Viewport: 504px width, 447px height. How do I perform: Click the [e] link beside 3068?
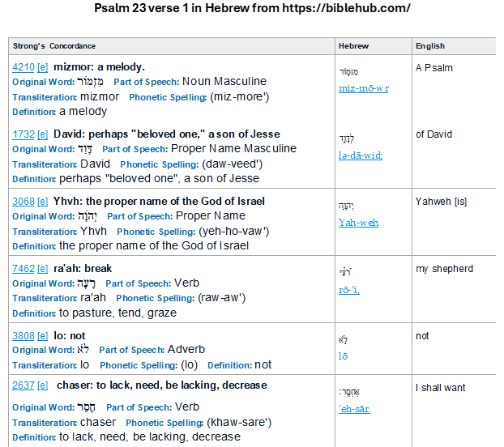pos(42,202)
